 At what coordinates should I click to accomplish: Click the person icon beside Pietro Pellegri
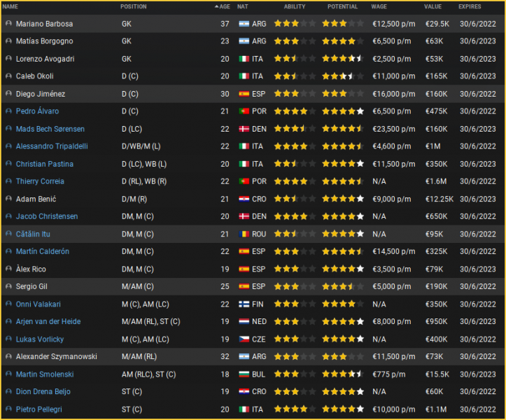tap(8, 409)
